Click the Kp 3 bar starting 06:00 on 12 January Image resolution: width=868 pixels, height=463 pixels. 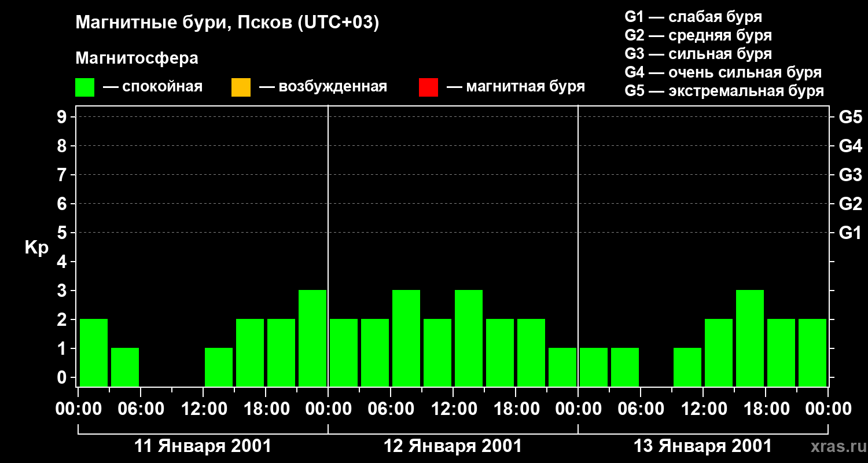[406, 338]
